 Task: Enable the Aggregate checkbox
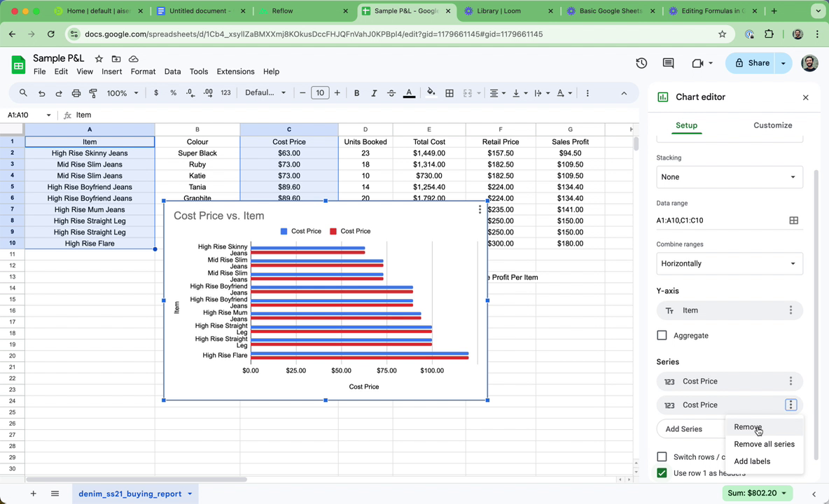tap(662, 335)
